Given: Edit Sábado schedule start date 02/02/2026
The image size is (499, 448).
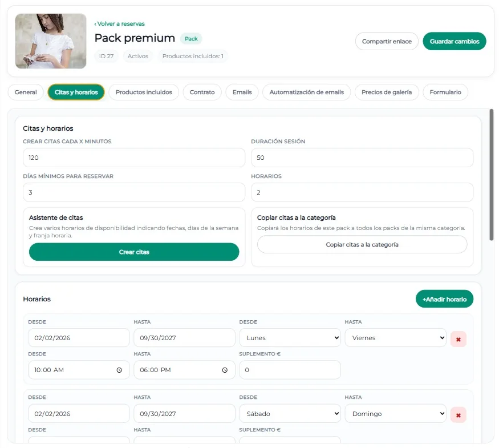Looking at the screenshot, I should [x=79, y=414].
